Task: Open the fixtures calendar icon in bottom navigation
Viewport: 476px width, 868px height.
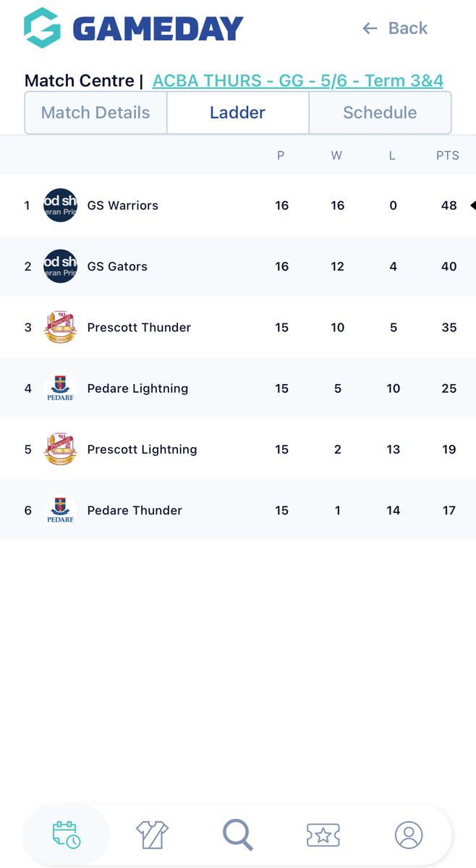Action: 67,834
